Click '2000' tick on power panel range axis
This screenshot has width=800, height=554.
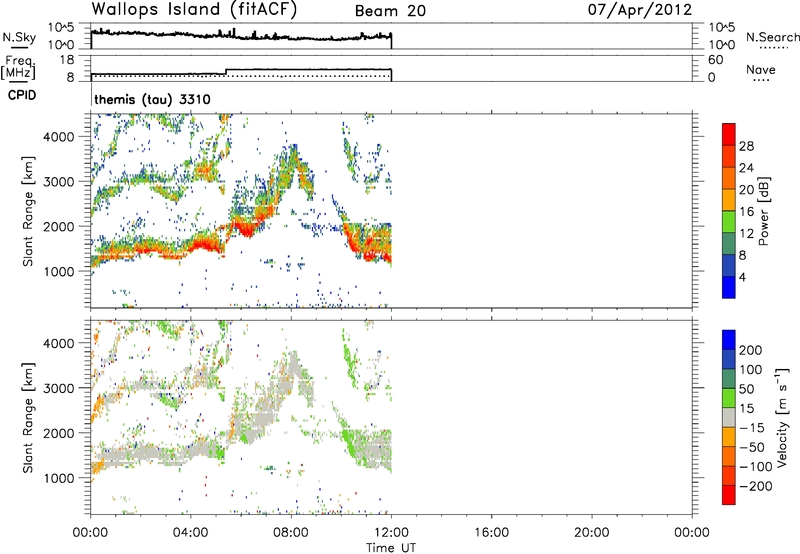point(59,226)
